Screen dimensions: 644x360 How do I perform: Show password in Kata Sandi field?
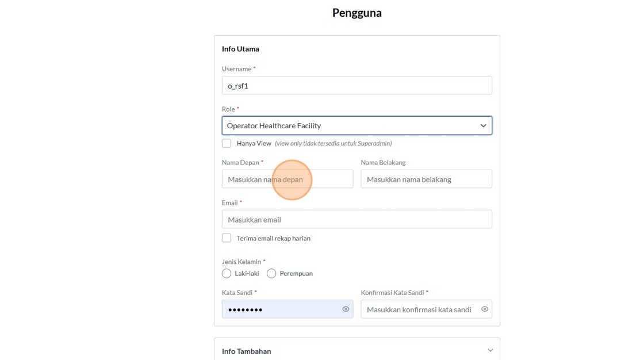[x=346, y=309]
